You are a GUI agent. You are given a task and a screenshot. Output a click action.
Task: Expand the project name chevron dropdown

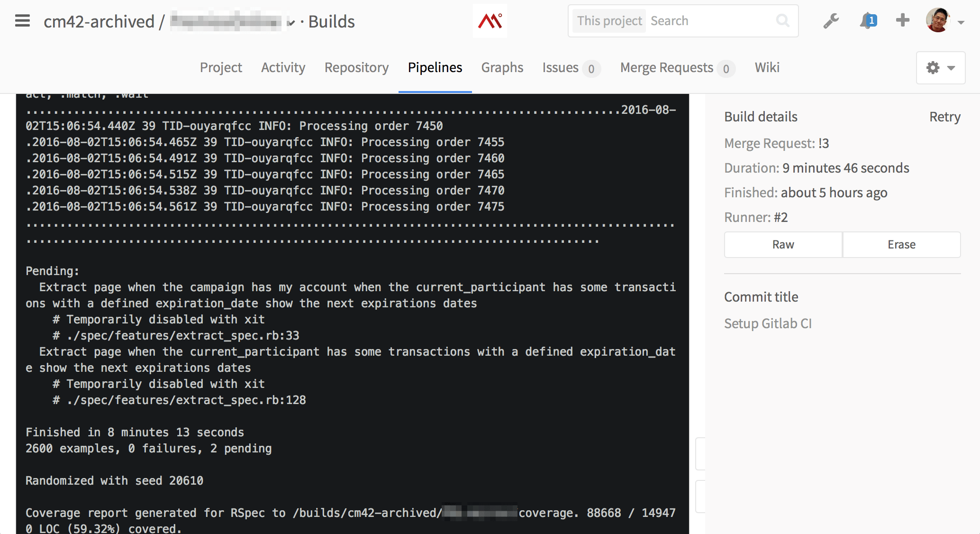tap(292, 22)
